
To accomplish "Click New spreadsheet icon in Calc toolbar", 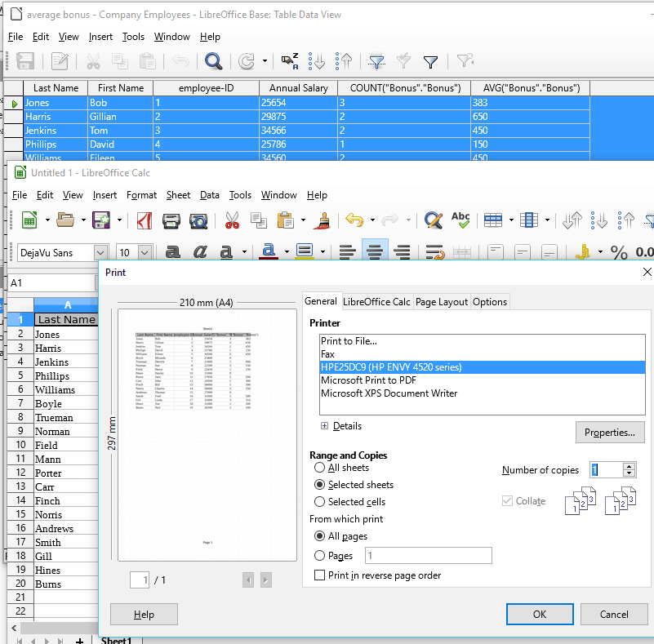I will [x=29, y=220].
